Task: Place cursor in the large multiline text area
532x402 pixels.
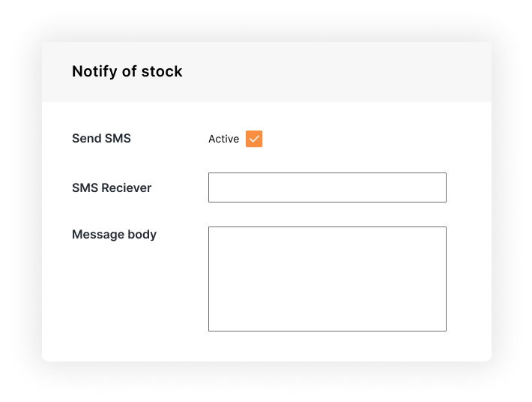Action: pos(327,279)
